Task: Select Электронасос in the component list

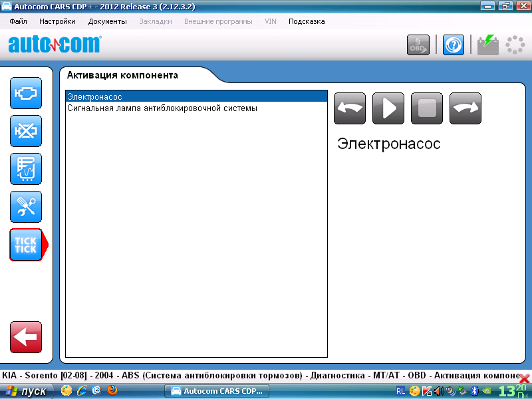Action: coord(95,97)
